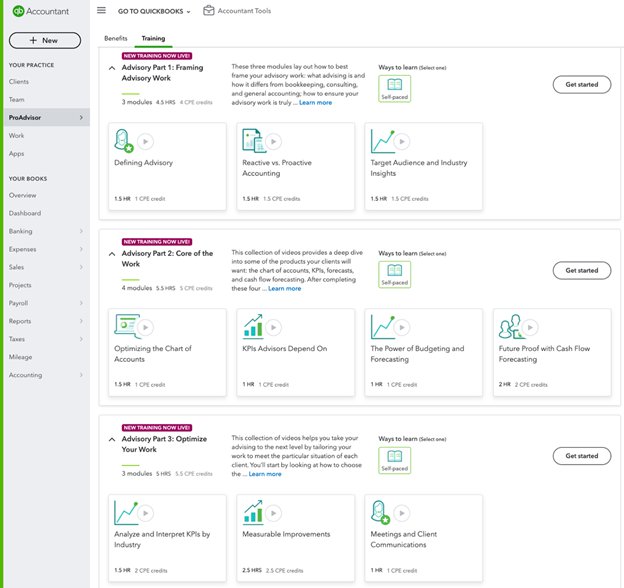
Task: Click the Accountant Tools briefcase icon
Action: click(x=208, y=10)
